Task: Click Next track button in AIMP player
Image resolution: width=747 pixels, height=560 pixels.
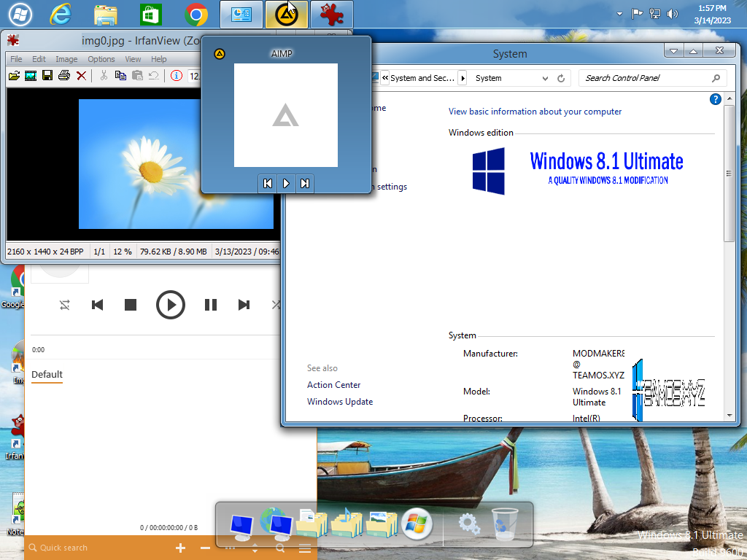Action: click(244, 305)
